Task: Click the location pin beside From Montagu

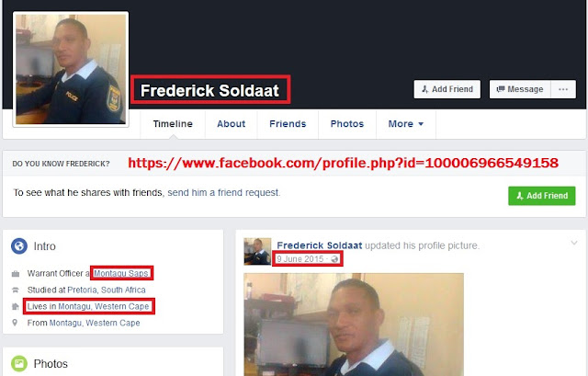Action: pyautogui.click(x=15, y=323)
